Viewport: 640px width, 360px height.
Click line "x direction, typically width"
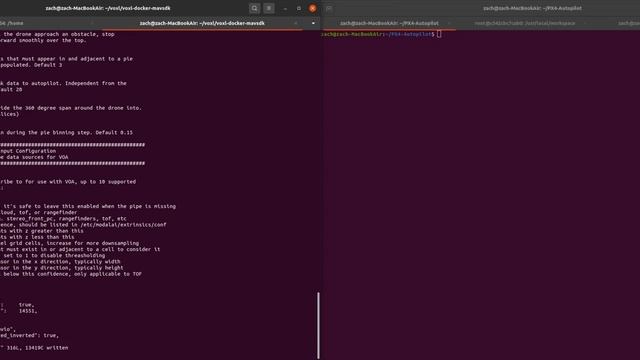(x=60, y=262)
